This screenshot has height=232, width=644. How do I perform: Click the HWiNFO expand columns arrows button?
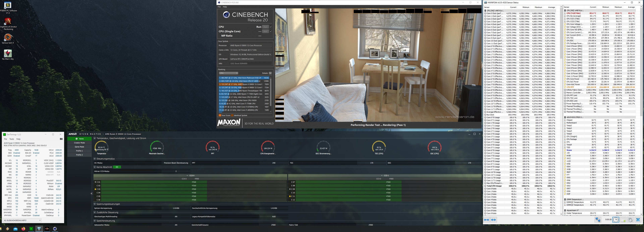[x=487, y=220]
